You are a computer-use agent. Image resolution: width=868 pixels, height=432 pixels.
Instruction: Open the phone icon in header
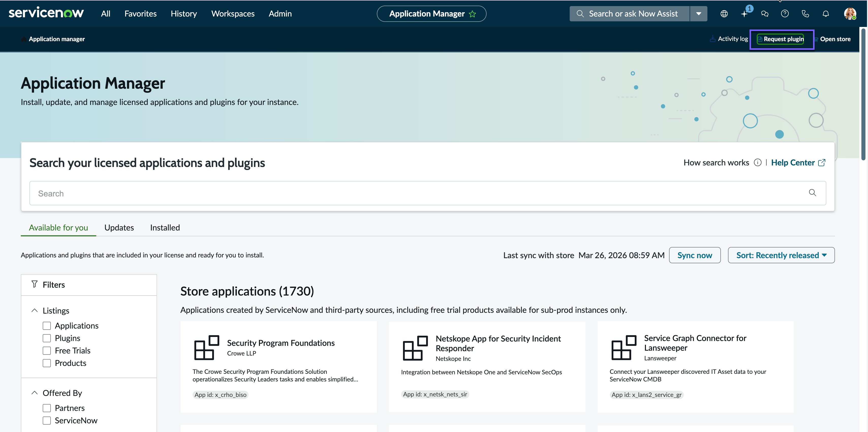805,13
